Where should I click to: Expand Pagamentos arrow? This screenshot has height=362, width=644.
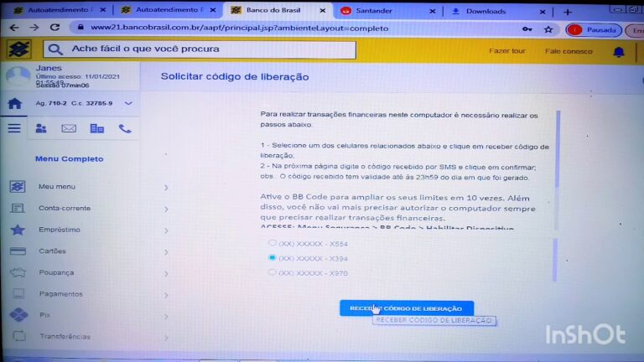166,295
